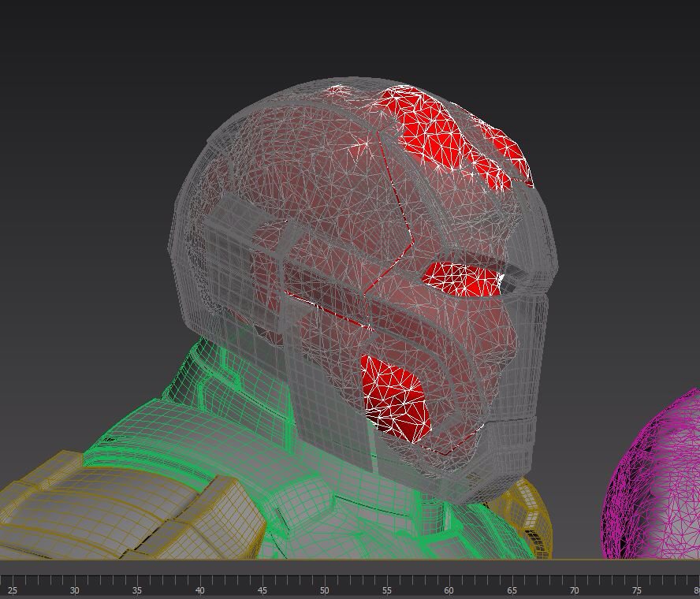
Task: Jump to frame 60 on the timeline ruler
Action: point(449,590)
